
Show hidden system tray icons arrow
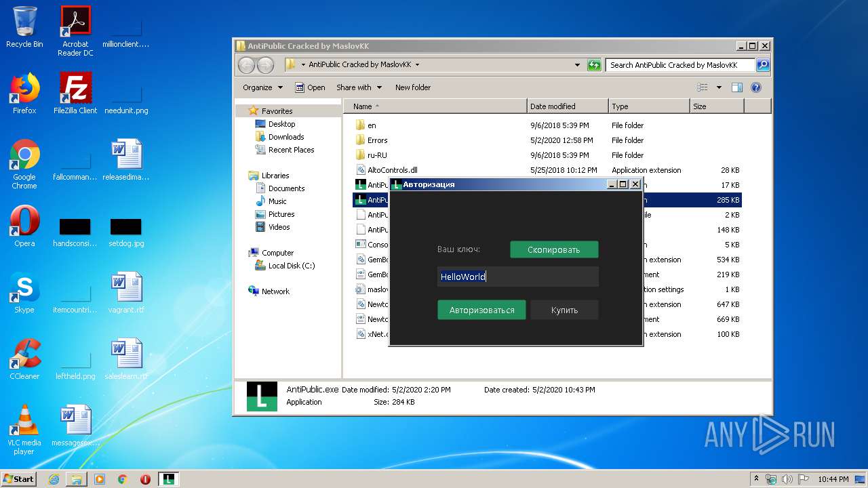coord(756,479)
